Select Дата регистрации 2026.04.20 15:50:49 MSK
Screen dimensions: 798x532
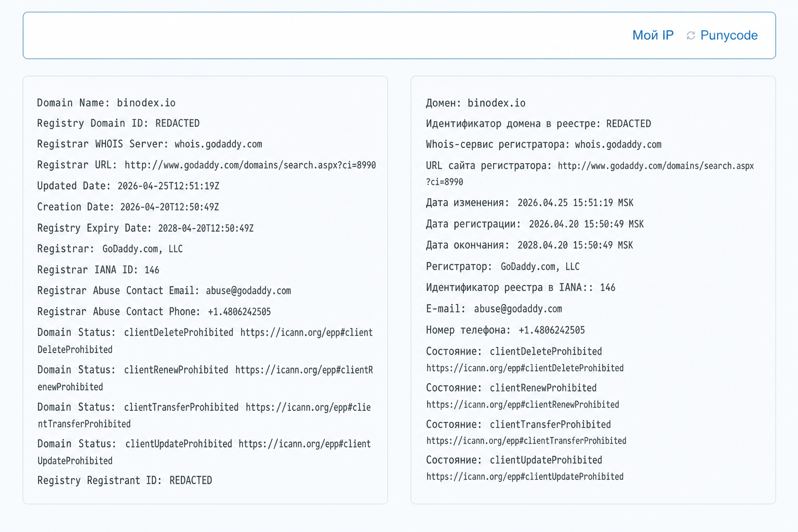coord(535,224)
